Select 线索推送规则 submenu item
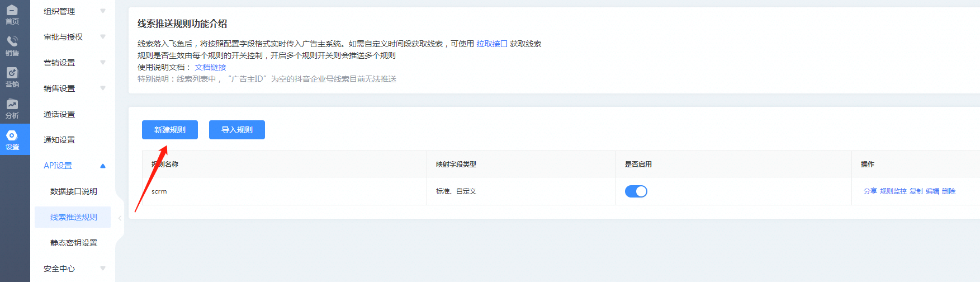This screenshot has height=282, width=980. (x=74, y=217)
